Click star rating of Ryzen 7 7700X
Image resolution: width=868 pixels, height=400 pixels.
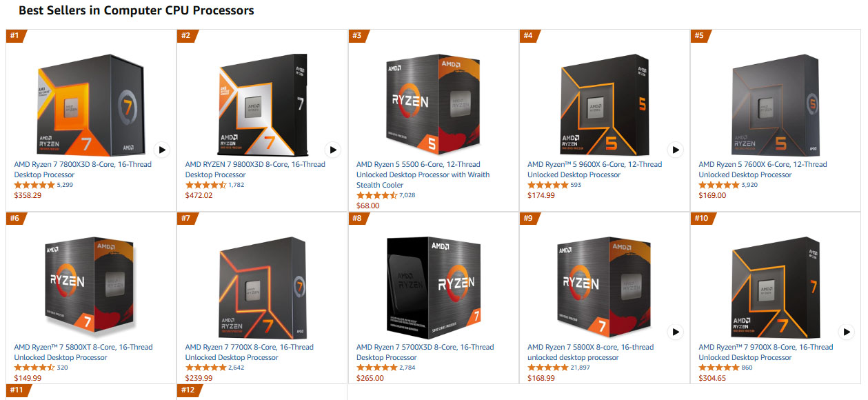point(205,368)
